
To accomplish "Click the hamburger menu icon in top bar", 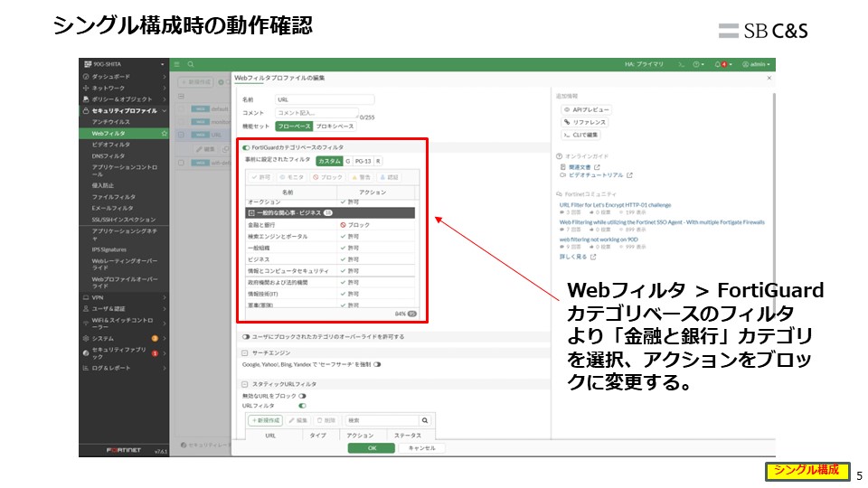I will pyautogui.click(x=177, y=64).
